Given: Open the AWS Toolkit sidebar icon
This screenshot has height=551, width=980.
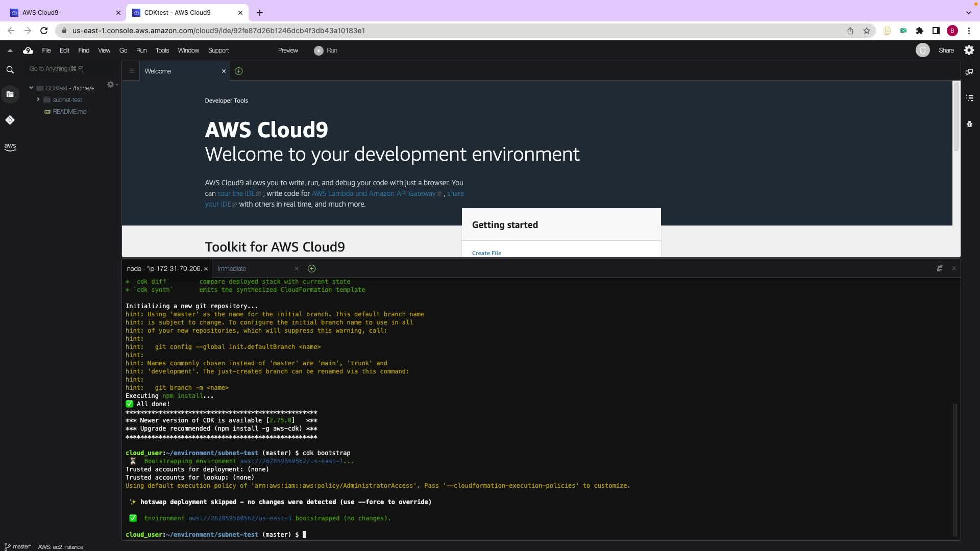Looking at the screenshot, I should pos(10,147).
